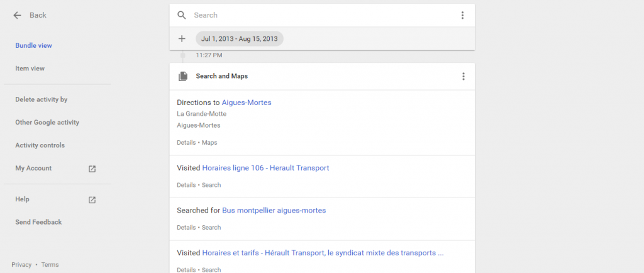
Task: Switch to Item view
Action: click(x=30, y=69)
